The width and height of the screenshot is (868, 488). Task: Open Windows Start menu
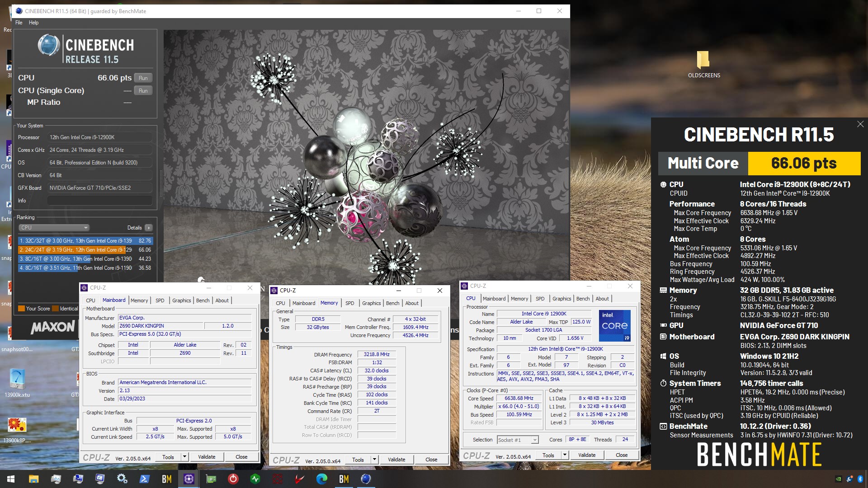click(11, 479)
